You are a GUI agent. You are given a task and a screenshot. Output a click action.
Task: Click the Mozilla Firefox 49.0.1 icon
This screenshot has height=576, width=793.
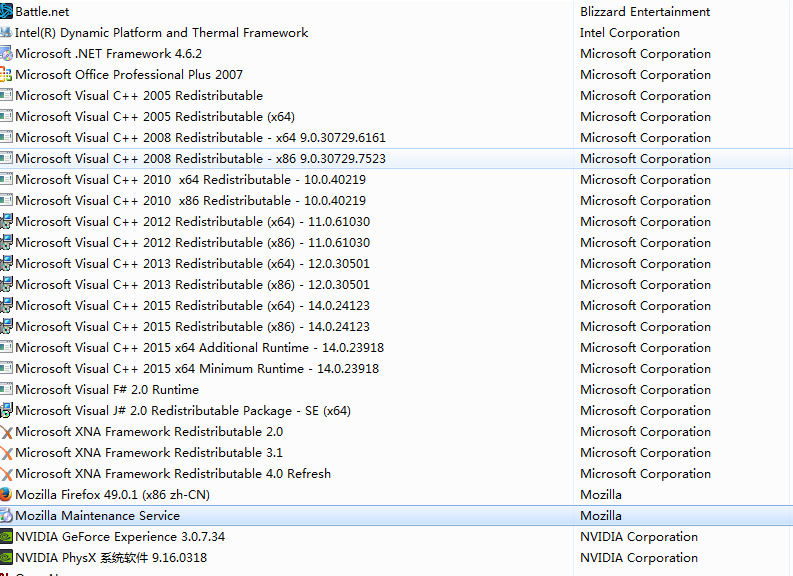pos(6,494)
